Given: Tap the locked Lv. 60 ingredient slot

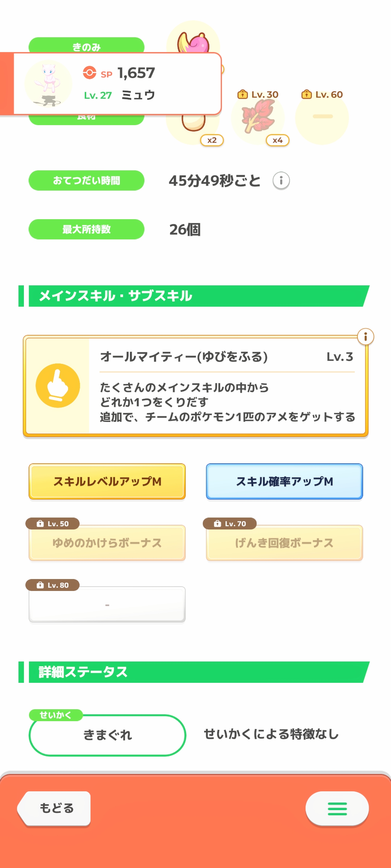Looking at the screenshot, I should (x=322, y=117).
